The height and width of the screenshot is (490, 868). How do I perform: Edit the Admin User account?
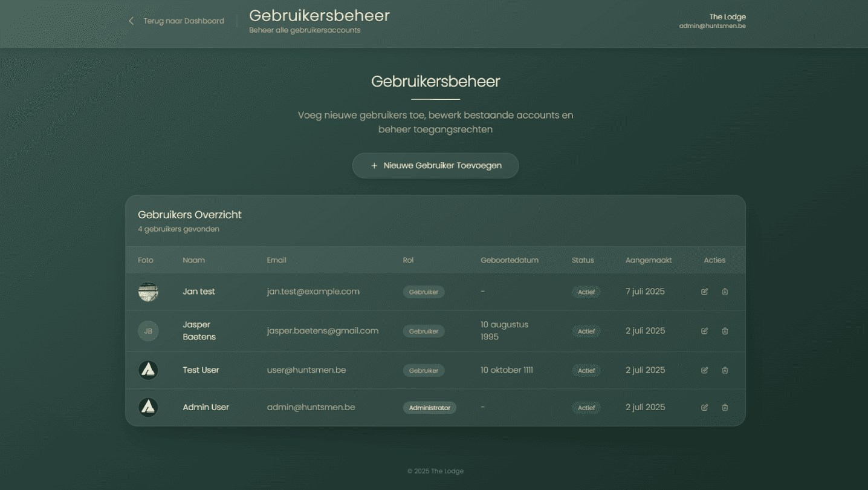coord(704,408)
